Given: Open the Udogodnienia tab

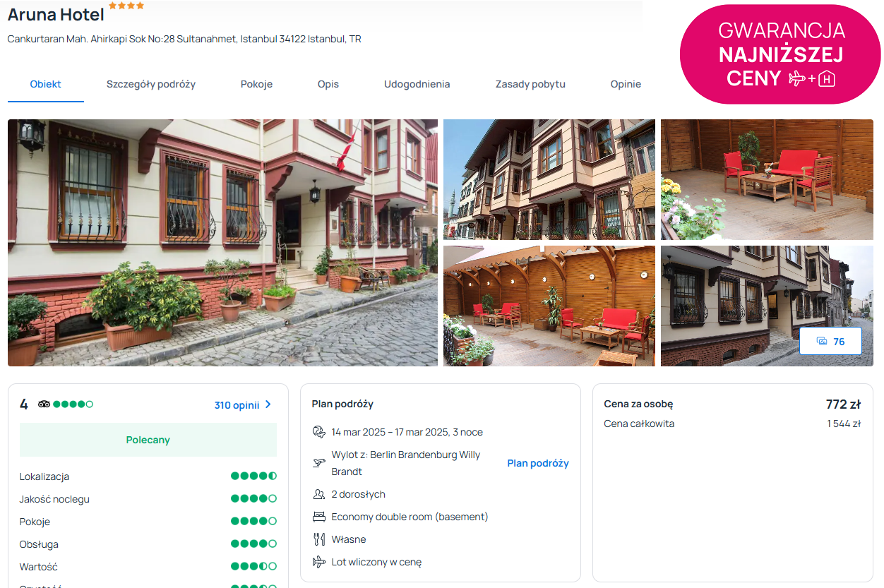Looking at the screenshot, I should tap(417, 84).
